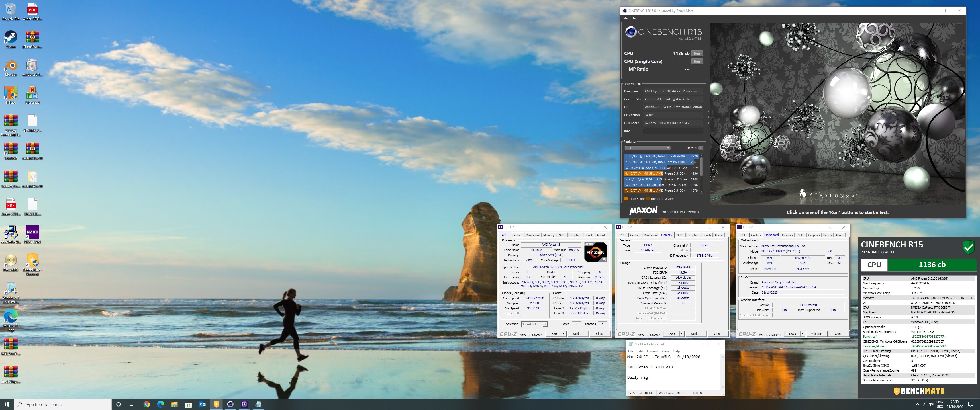Open Windows 7 USB DVD tool icon
Viewport: 980px width, 410px height.
11,292
